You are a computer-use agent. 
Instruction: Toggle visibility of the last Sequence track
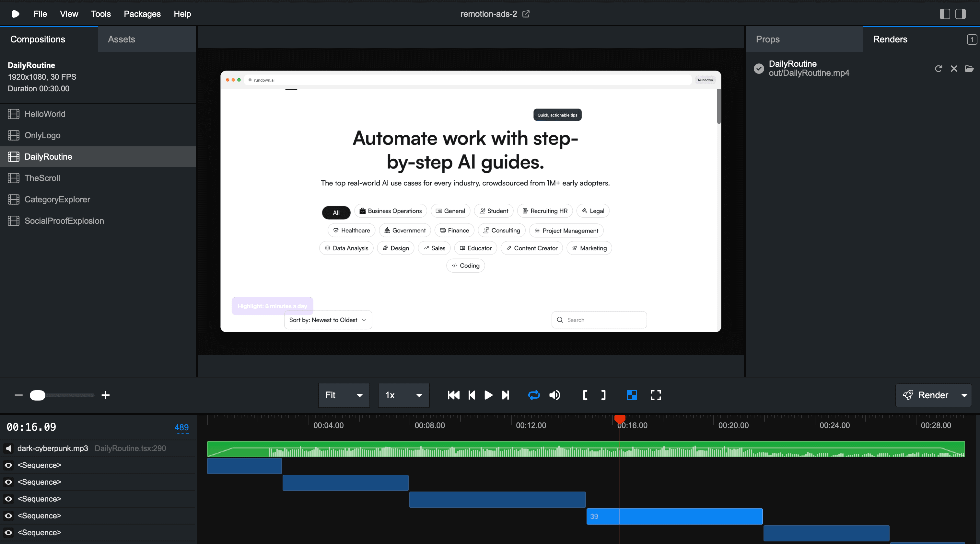pos(8,533)
